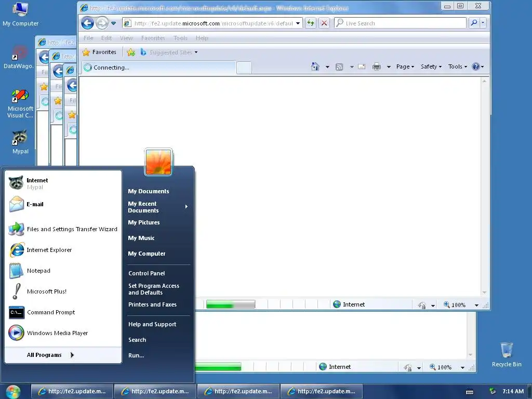Click the Read Mail icon in command bar

pos(362,67)
